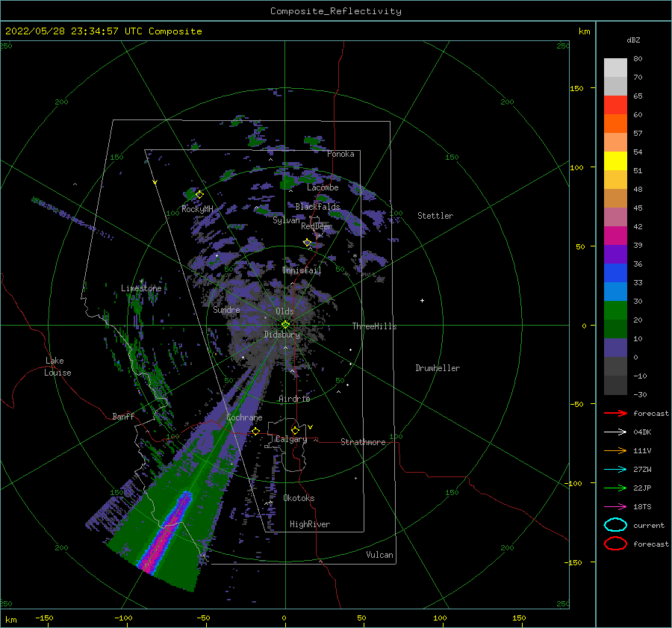Screen dimensions: 672x628
Task: Click the Sundre label
Action: click(x=226, y=309)
